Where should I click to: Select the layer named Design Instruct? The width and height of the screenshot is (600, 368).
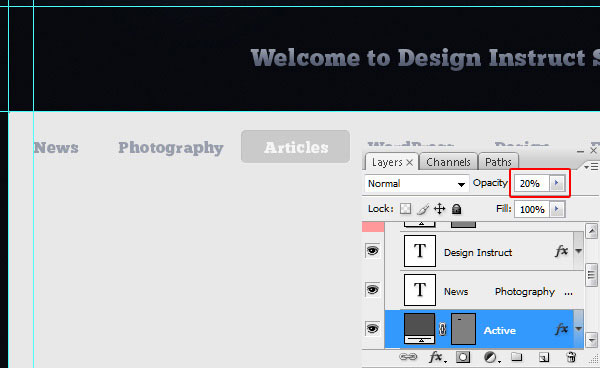[x=478, y=252]
